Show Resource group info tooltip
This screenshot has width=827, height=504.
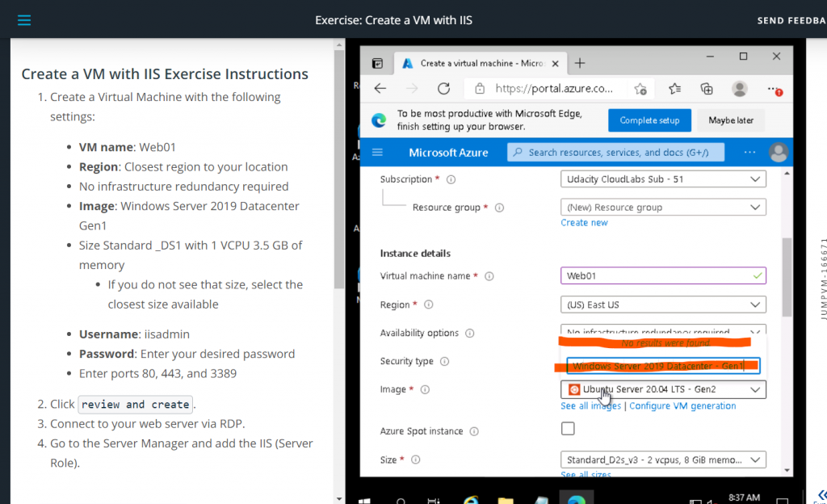click(499, 208)
